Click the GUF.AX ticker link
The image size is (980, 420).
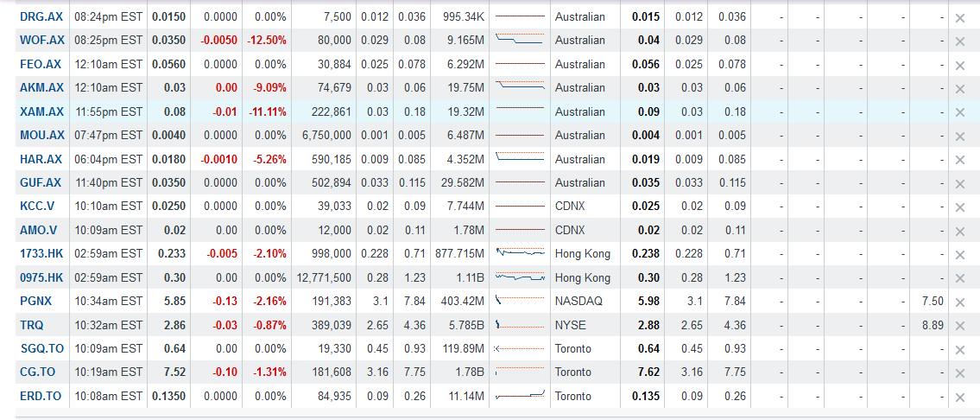(x=41, y=182)
